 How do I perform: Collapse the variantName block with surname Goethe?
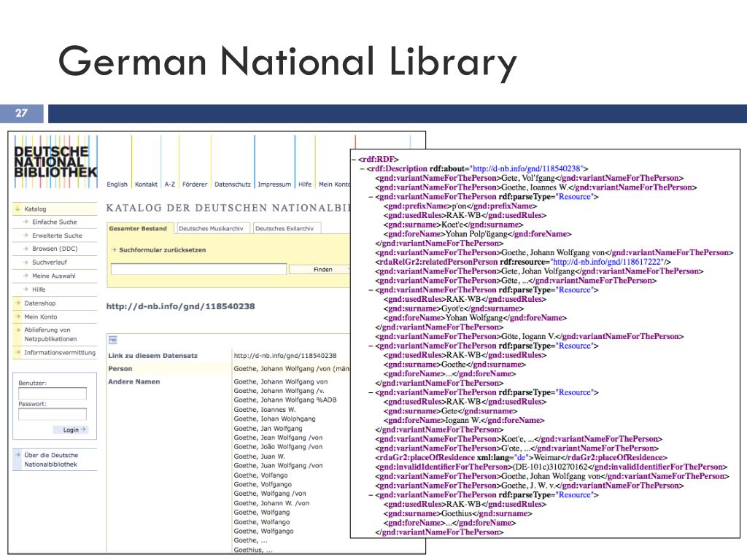tap(371, 346)
